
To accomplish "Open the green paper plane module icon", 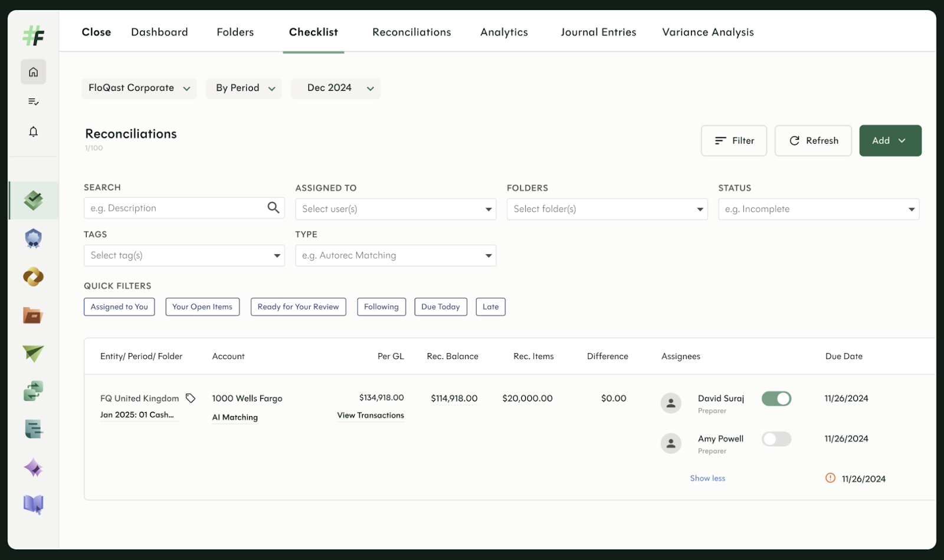I will tap(34, 353).
